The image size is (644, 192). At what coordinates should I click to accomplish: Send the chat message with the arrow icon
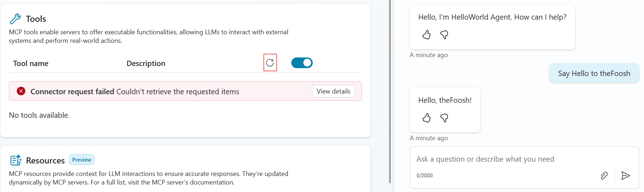click(x=625, y=176)
